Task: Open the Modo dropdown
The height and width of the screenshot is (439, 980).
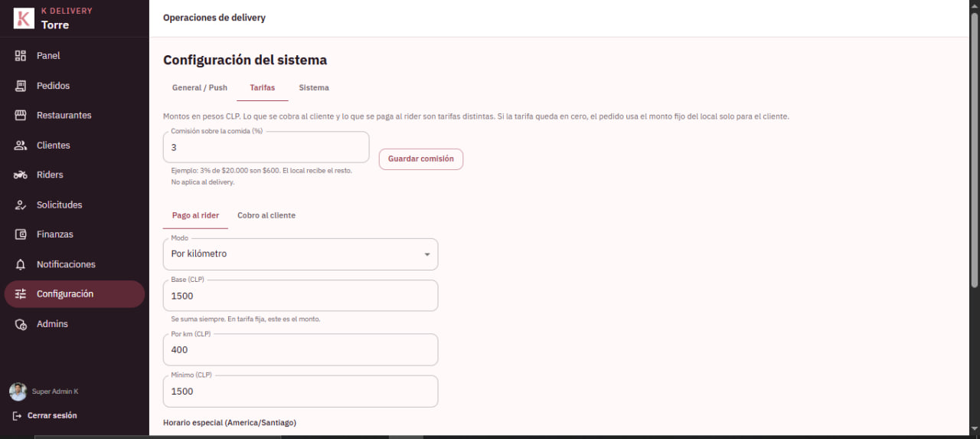Action: click(300, 254)
